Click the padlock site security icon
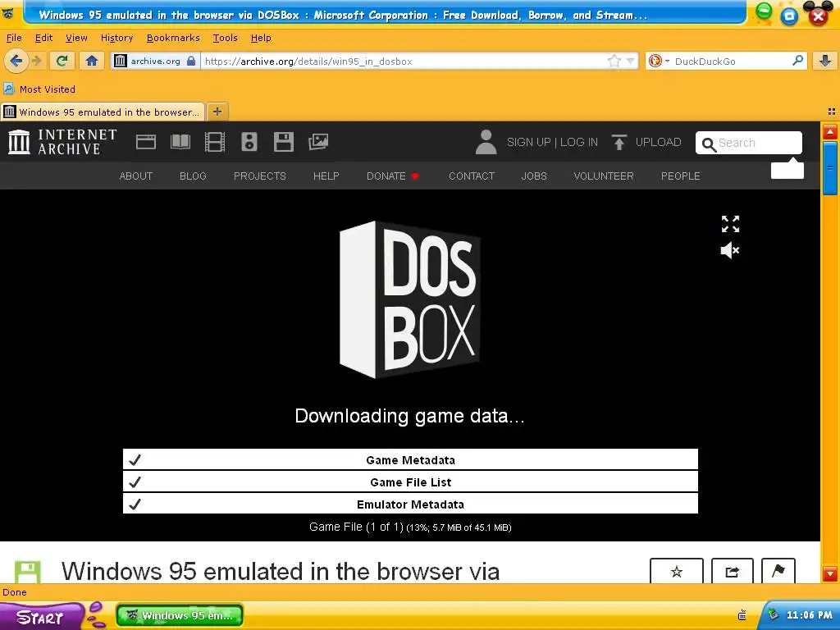This screenshot has width=840, height=630. click(191, 61)
